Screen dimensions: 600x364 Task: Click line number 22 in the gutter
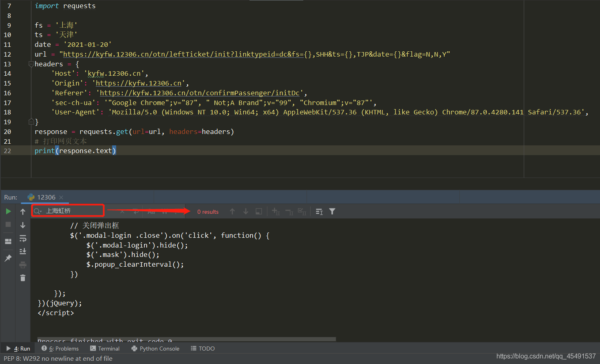[x=7, y=151]
